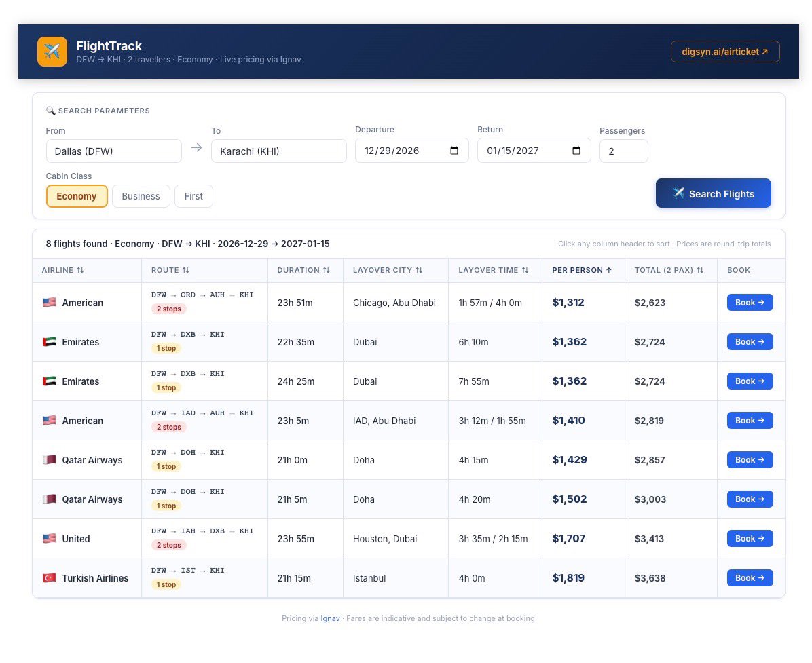Open the Ignav link in the footer

coord(330,618)
